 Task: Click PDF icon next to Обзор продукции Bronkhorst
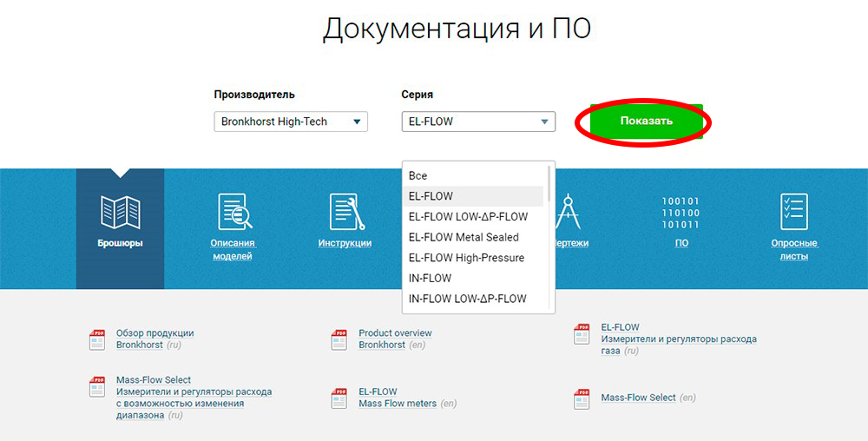pyautogui.click(x=97, y=339)
